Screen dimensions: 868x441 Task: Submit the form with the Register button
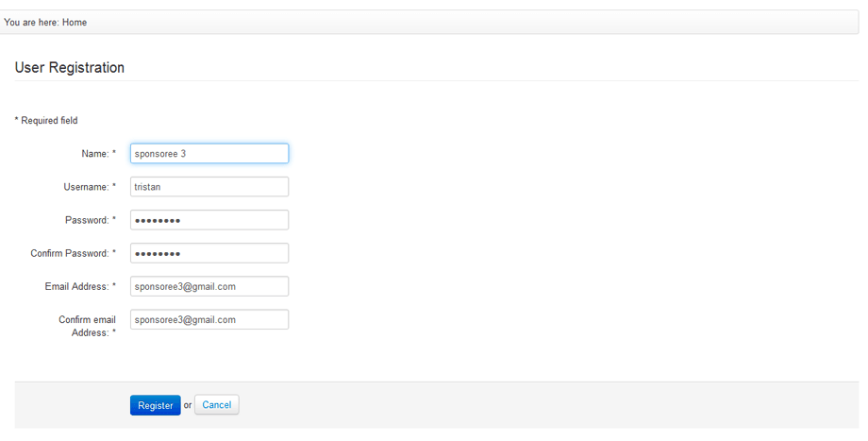[156, 405]
